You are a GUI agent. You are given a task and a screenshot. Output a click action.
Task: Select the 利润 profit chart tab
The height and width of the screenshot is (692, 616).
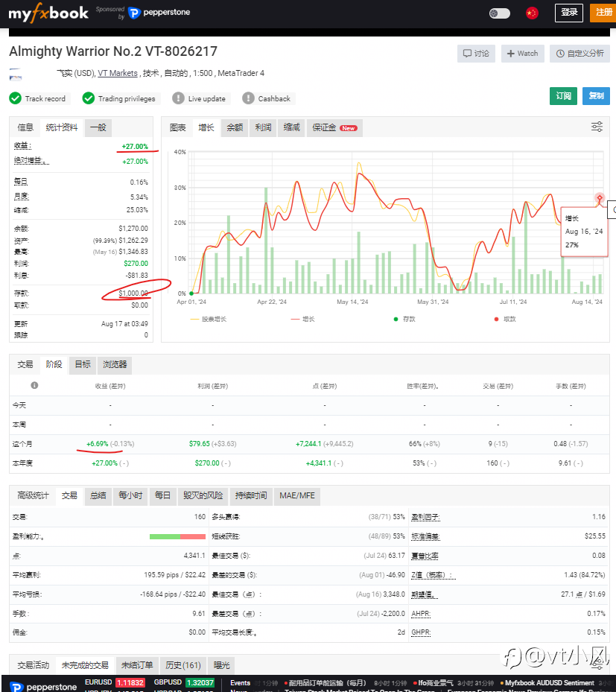[263, 127]
